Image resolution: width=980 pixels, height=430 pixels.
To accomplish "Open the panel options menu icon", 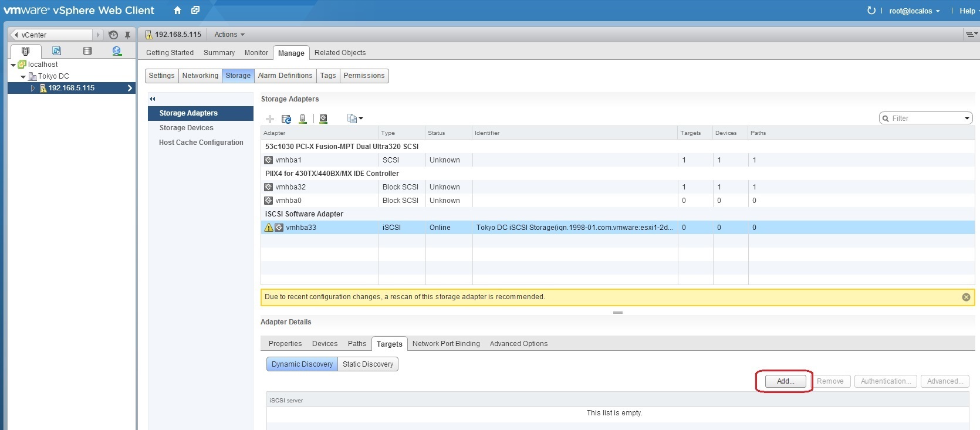I will [x=972, y=35].
